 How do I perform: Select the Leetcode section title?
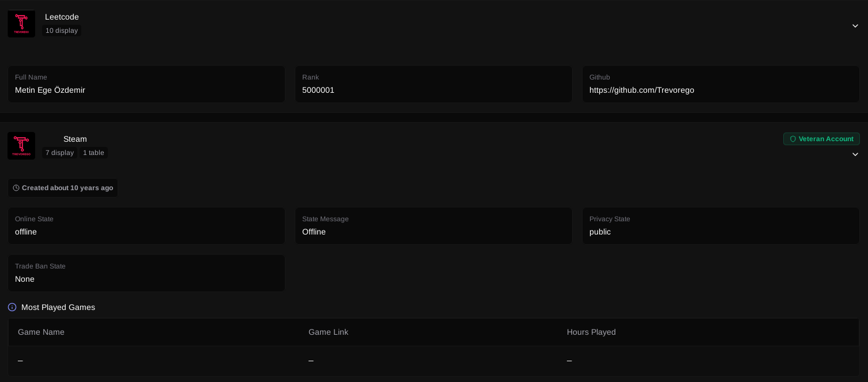click(62, 17)
